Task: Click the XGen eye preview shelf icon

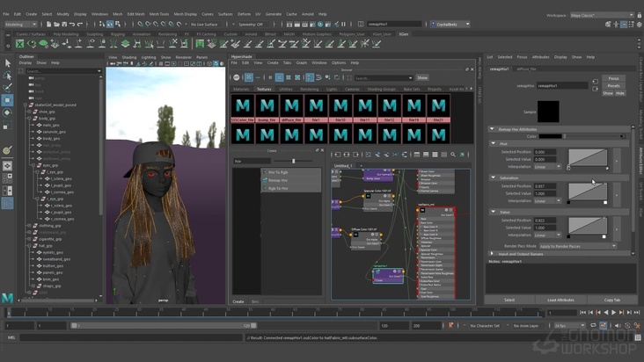Action: point(31,43)
